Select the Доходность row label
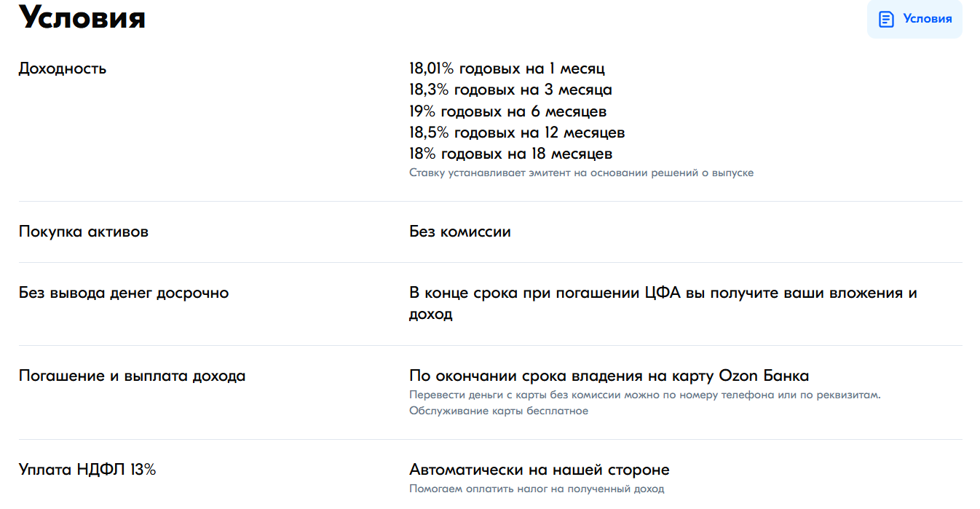980x509 pixels. [x=63, y=68]
